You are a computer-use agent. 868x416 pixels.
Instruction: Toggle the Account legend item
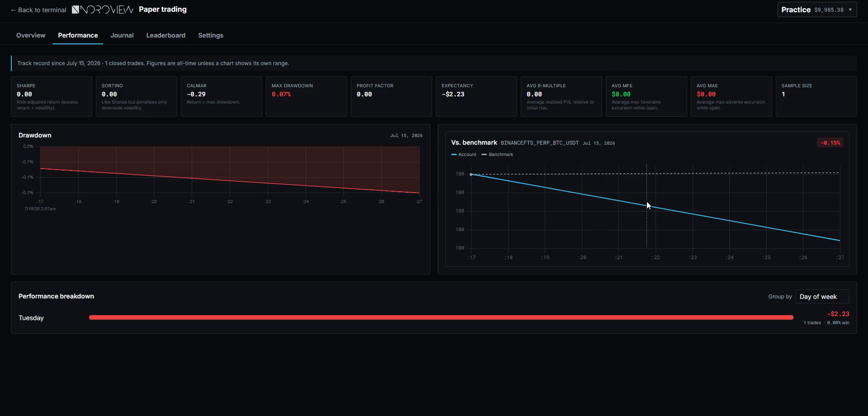click(464, 155)
